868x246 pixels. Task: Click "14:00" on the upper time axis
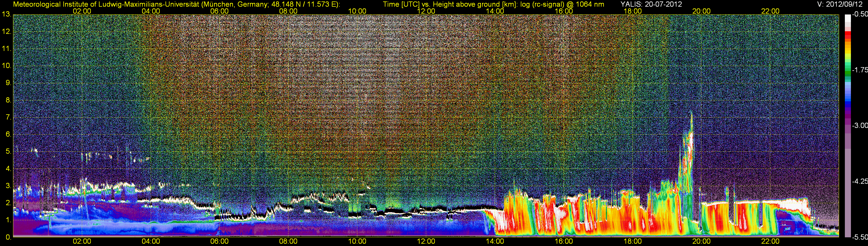pos(495,11)
